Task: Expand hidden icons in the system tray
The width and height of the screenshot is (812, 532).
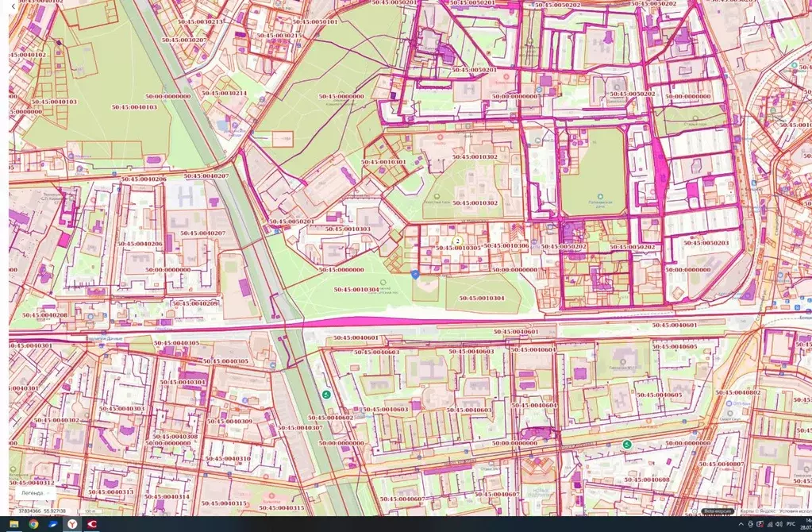Action: coord(741,523)
